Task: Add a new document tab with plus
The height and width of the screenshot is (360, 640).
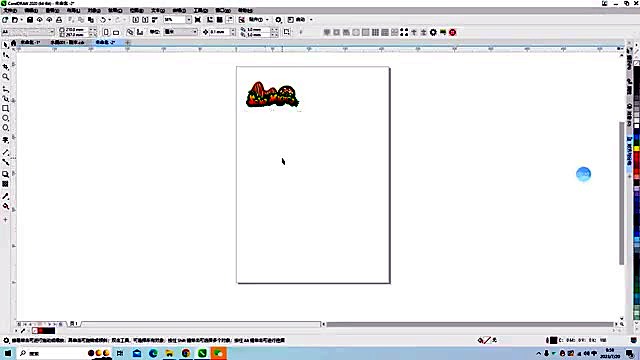Action: (x=128, y=42)
